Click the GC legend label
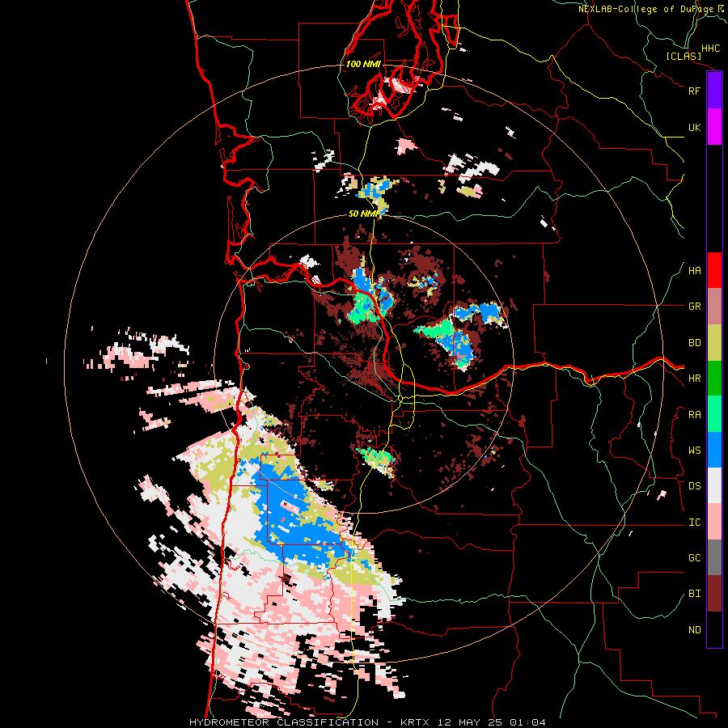The image size is (728, 728). (x=694, y=558)
